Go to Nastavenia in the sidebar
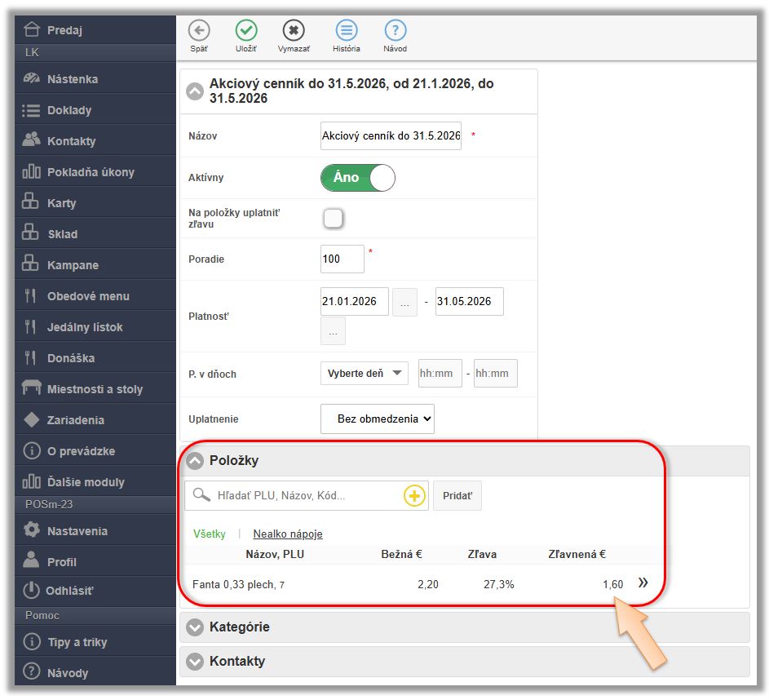 point(77,531)
